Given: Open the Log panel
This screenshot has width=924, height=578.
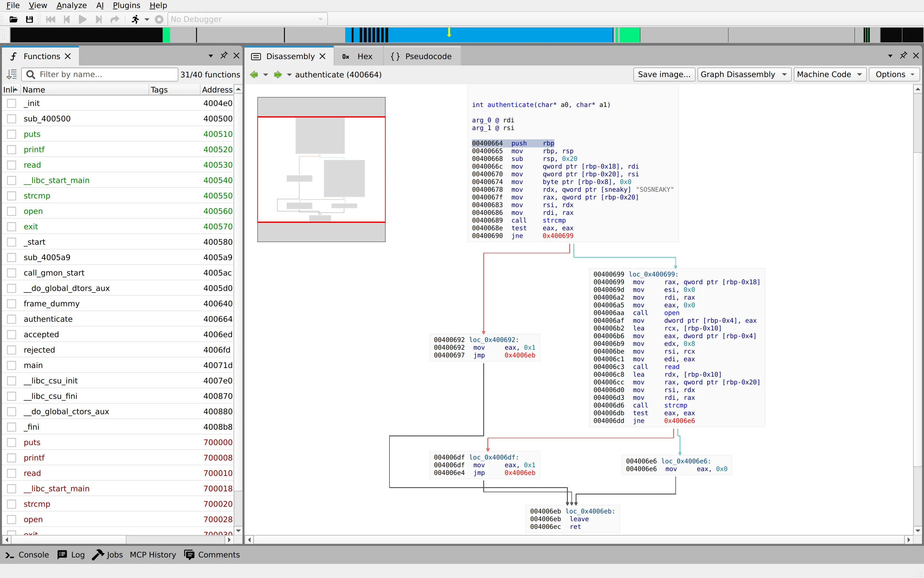Looking at the screenshot, I should point(71,555).
